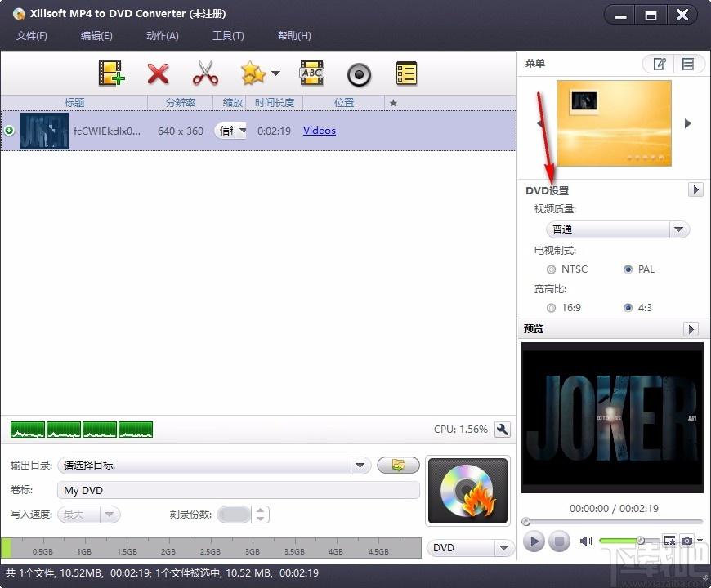The height and width of the screenshot is (588, 711).
Task: Click the clip marker icon beside camera
Action: [x=669, y=541]
